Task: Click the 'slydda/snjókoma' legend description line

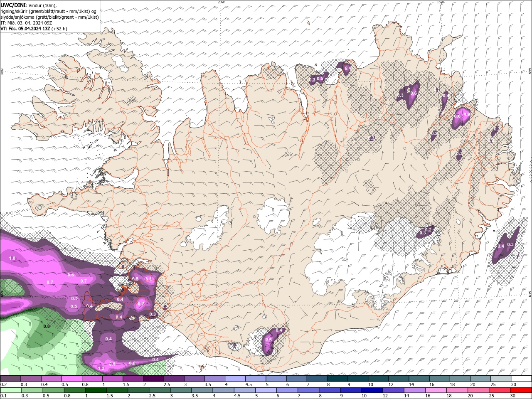Action: click(x=49, y=17)
